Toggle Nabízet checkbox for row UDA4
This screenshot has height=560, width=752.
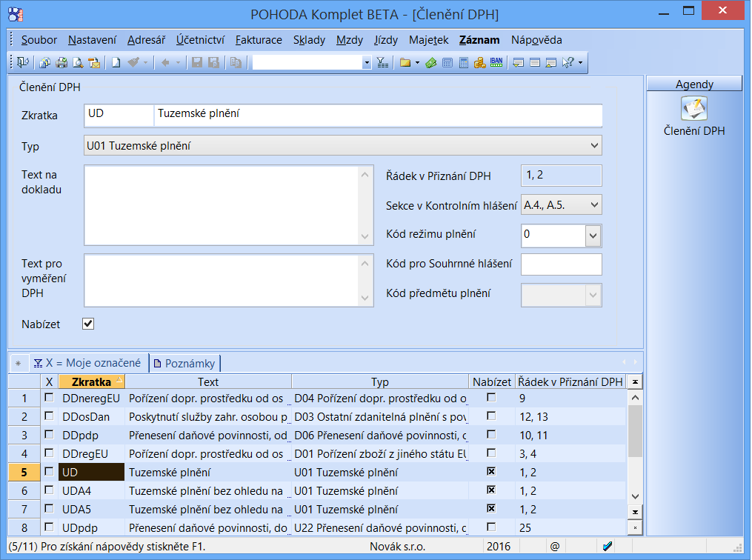pyautogui.click(x=491, y=490)
